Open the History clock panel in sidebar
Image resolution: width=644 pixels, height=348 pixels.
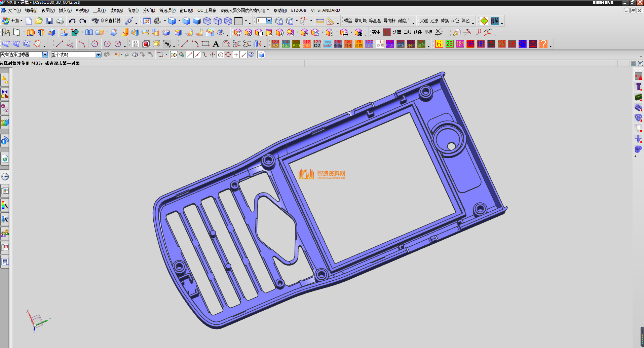click(5, 177)
